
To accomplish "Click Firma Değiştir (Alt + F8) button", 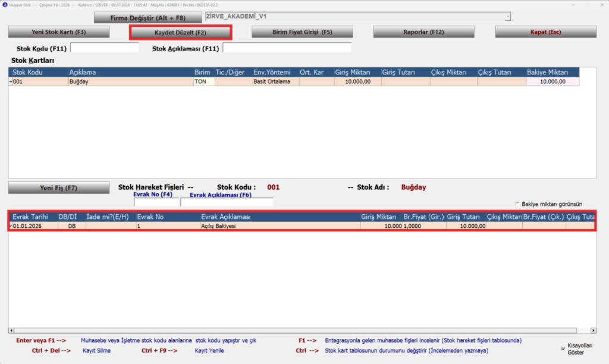I will tap(147, 17).
